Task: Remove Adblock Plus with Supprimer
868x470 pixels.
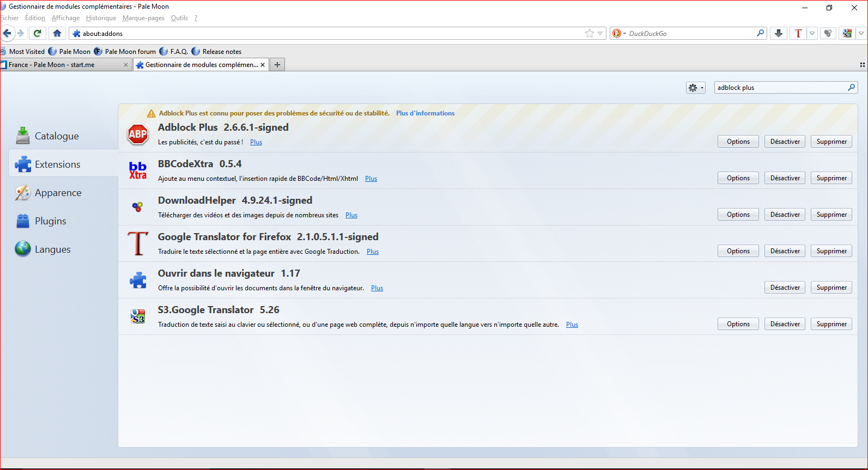Action: coord(831,142)
